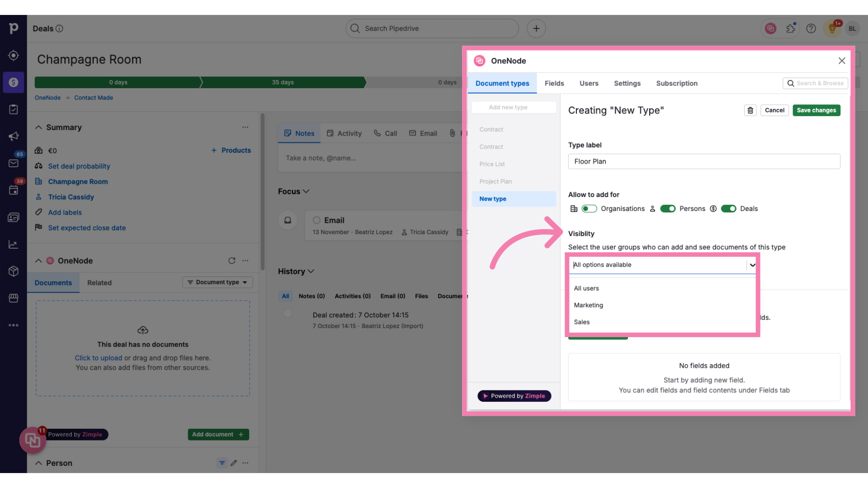Switch to Related tab
Screen dimensions: 868x488
[x=99, y=283]
